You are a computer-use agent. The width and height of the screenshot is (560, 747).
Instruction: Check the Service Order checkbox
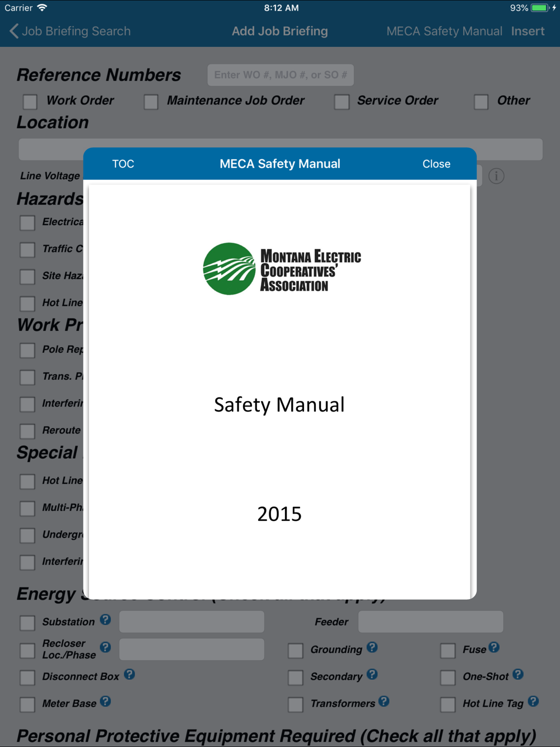pyautogui.click(x=342, y=102)
